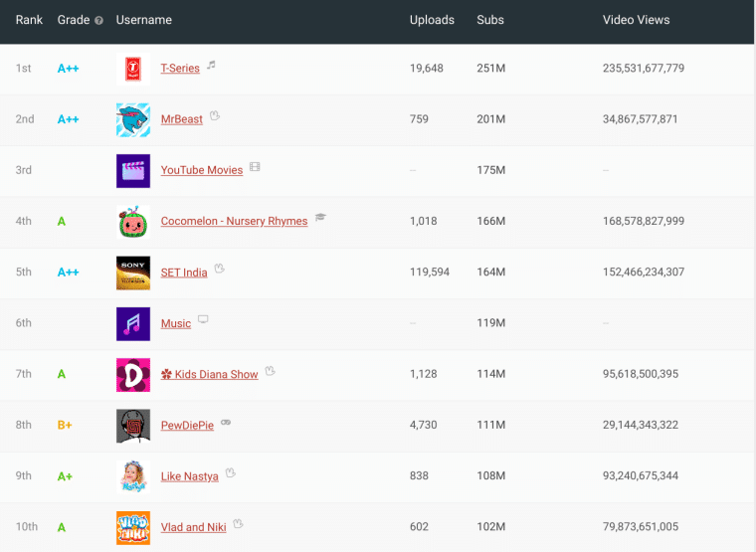
Task: Open the Vlad and Niki avatar
Action: pos(133,528)
